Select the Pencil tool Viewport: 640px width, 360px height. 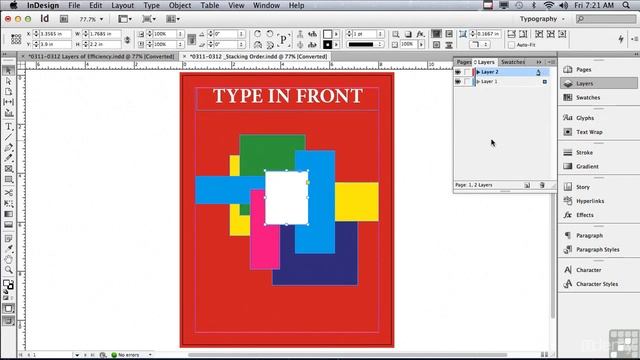click(8, 158)
